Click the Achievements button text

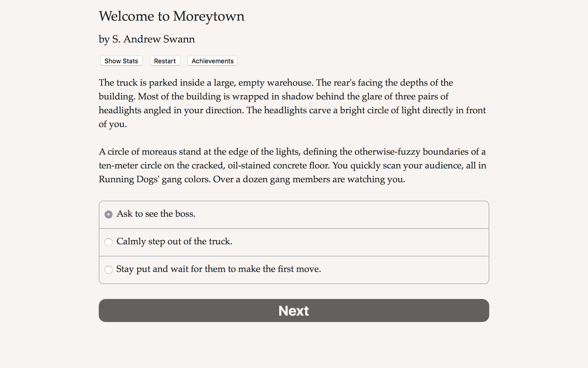coord(212,61)
